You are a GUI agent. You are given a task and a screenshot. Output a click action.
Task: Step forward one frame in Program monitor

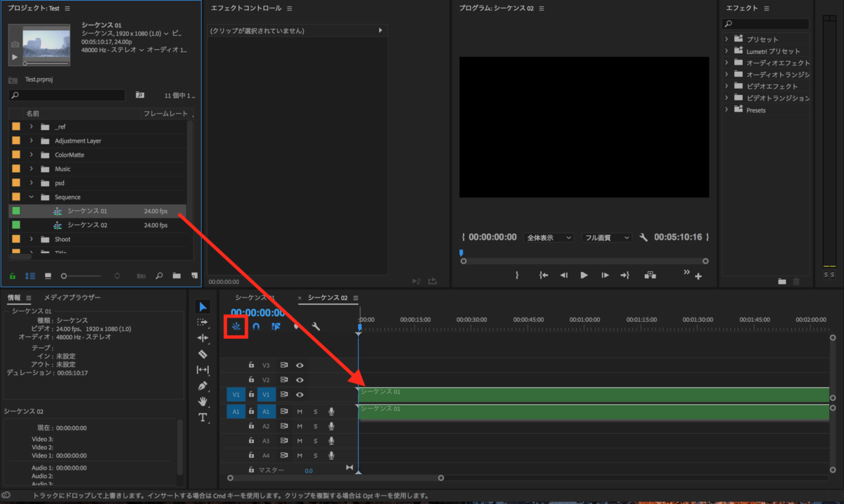[x=604, y=276]
